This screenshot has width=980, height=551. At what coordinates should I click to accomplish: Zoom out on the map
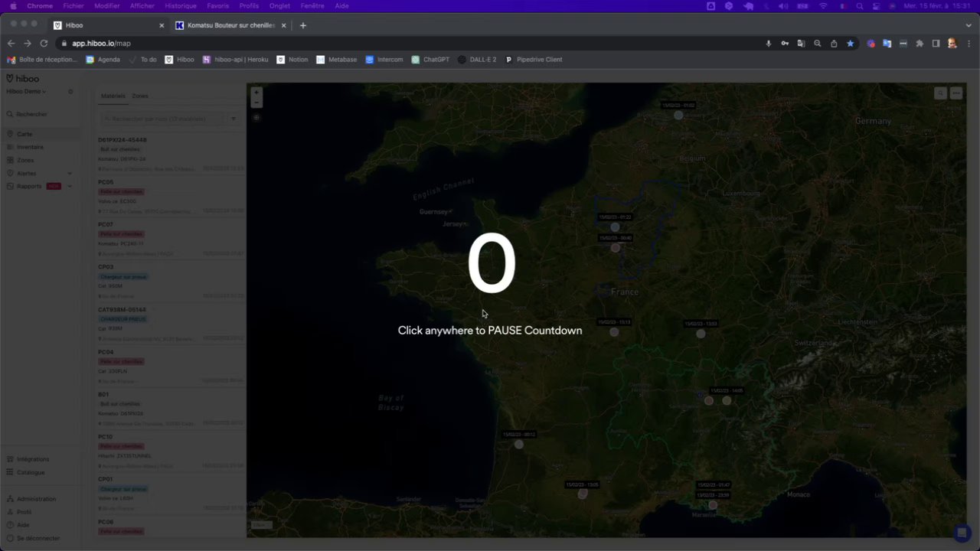tap(256, 103)
